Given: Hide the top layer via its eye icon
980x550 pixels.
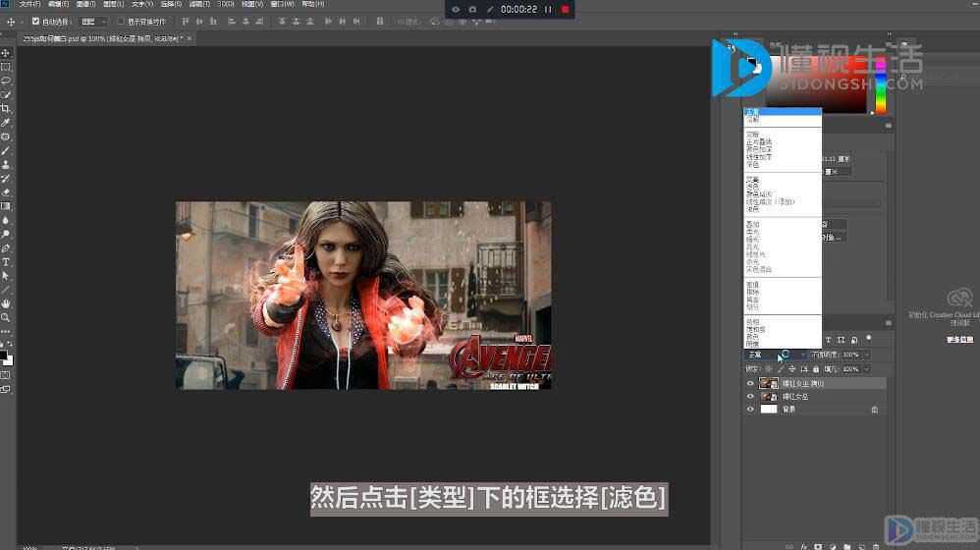Looking at the screenshot, I should [x=750, y=383].
